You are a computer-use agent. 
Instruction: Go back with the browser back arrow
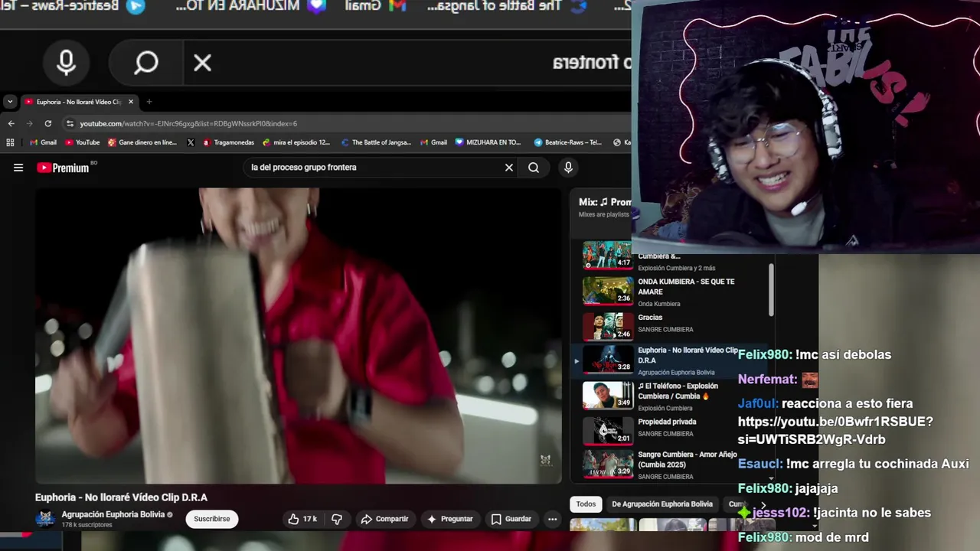pos(11,123)
